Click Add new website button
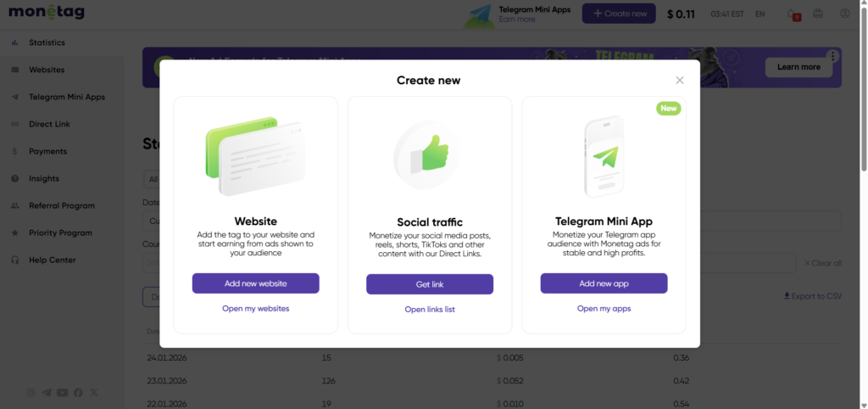Screen dimensions: 868x409 tap(256, 283)
